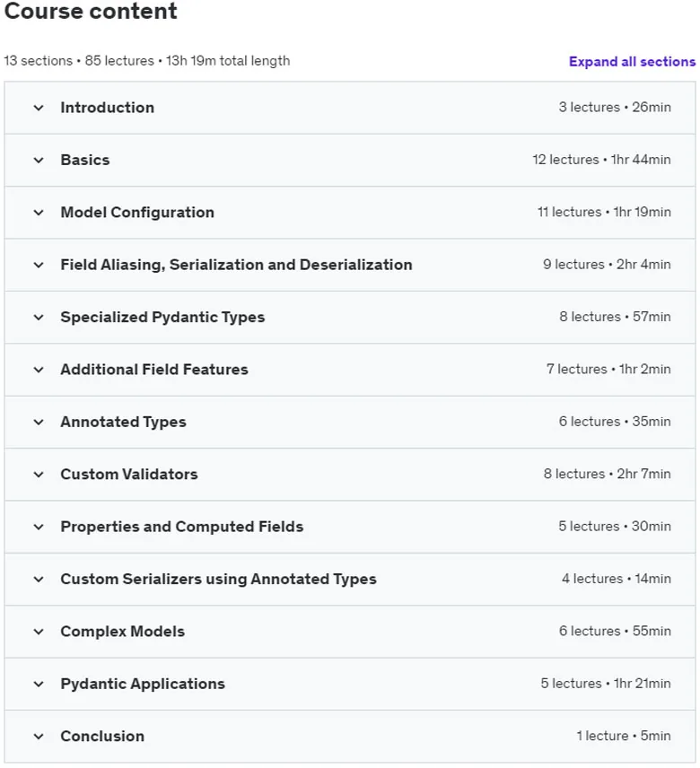Open the Pydantic Applications section title
Screen dimensions: 700x768
pyautogui.click(x=143, y=684)
